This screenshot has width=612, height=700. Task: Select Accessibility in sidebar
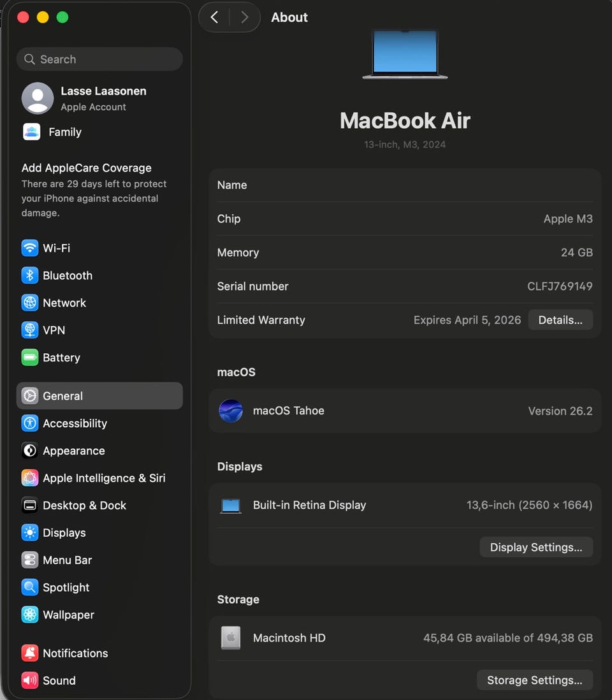(99, 423)
